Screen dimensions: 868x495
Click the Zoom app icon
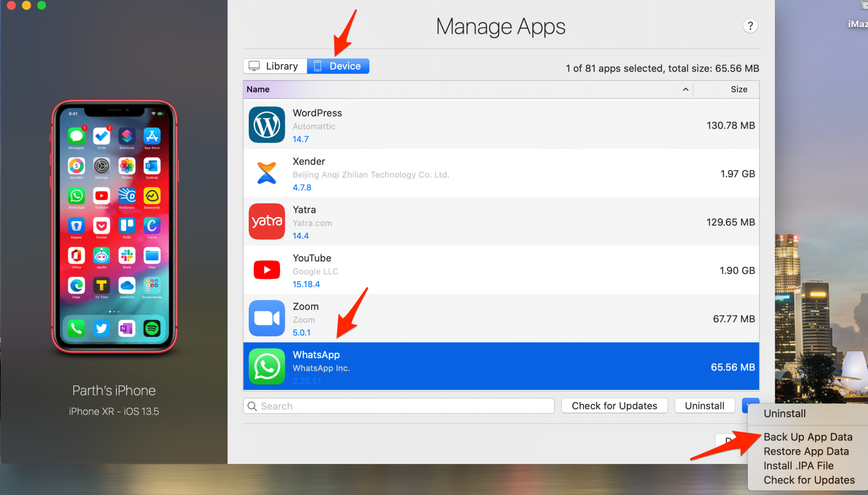[x=267, y=318]
